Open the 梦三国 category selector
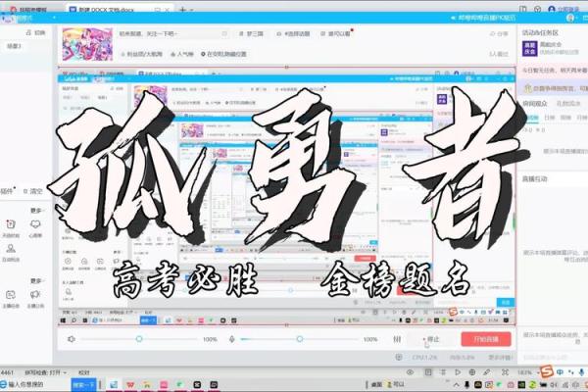This screenshot has height=392, width=588. 252,33
